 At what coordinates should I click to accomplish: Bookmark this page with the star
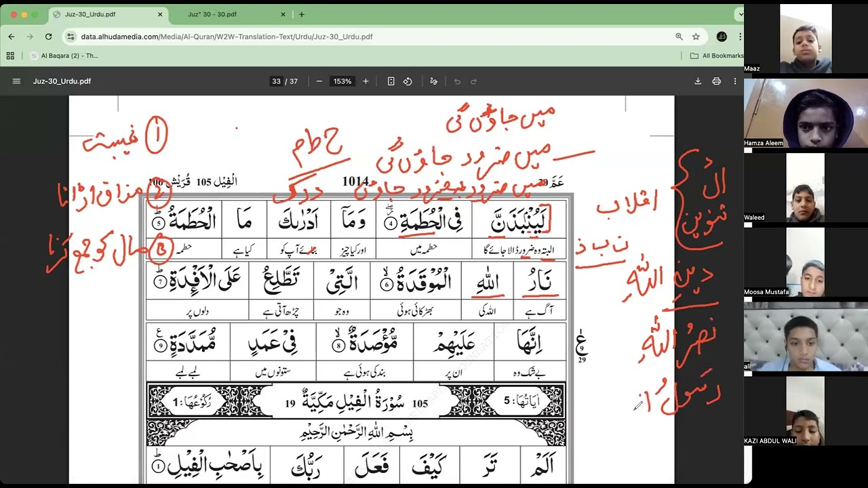coord(696,37)
